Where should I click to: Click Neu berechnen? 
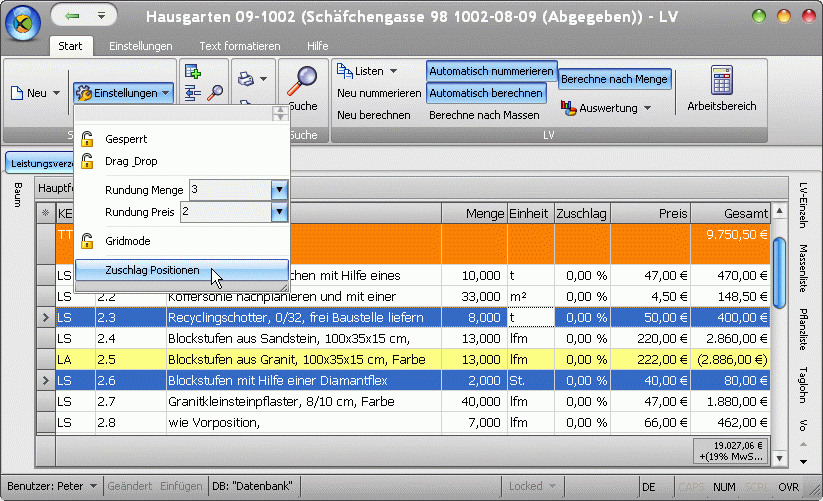tap(374, 115)
